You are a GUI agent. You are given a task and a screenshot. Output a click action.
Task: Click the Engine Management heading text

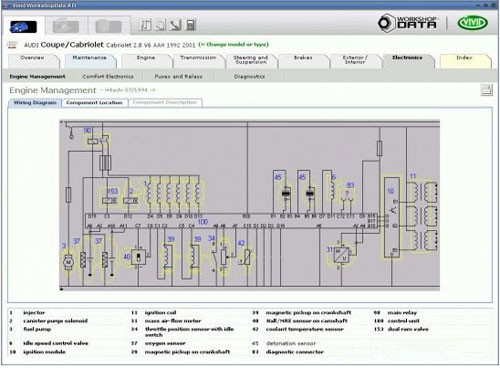click(x=53, y=90)
